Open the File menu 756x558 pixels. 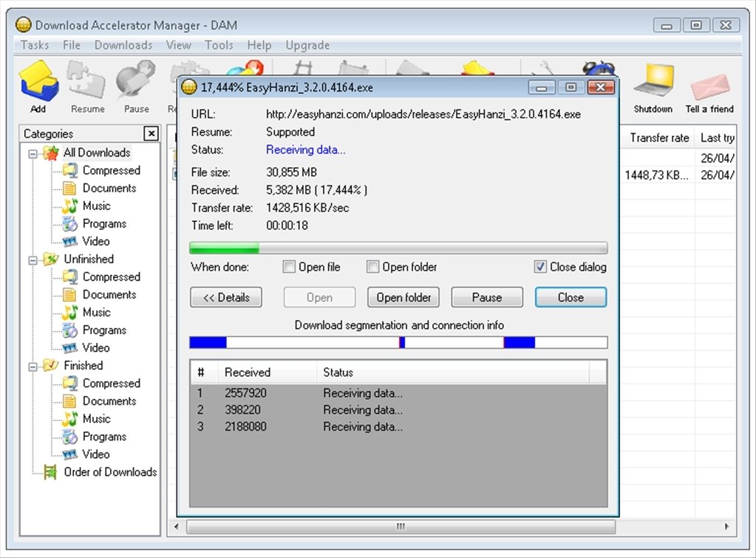pos(72,45)
